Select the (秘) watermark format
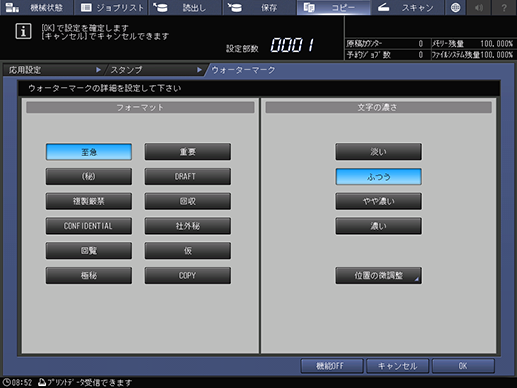 tap(89, 177)
